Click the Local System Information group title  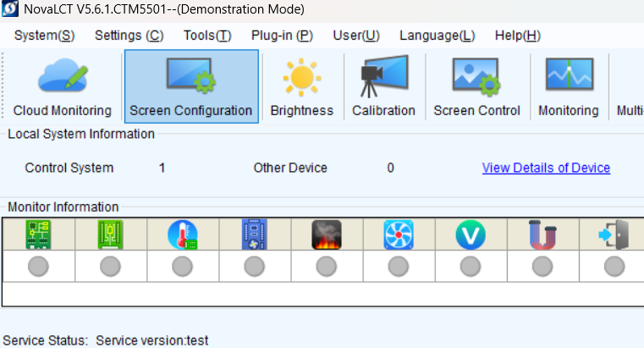81,134
